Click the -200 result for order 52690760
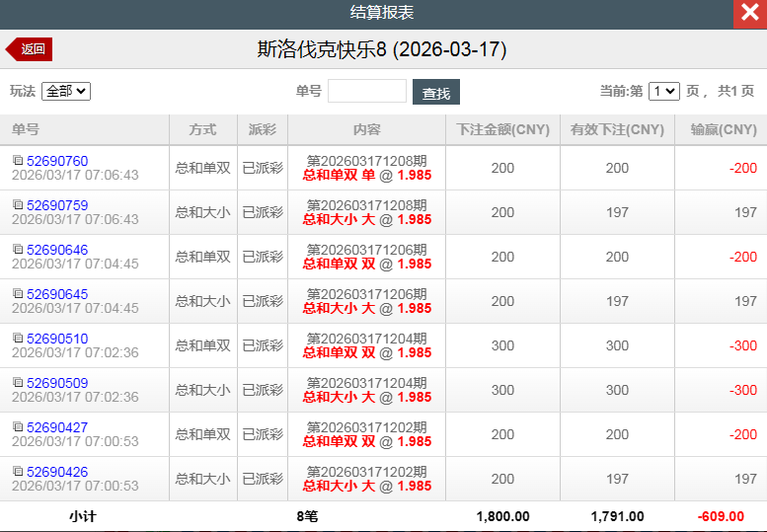The height and width of the screenshot is (532, 767). 743,168
